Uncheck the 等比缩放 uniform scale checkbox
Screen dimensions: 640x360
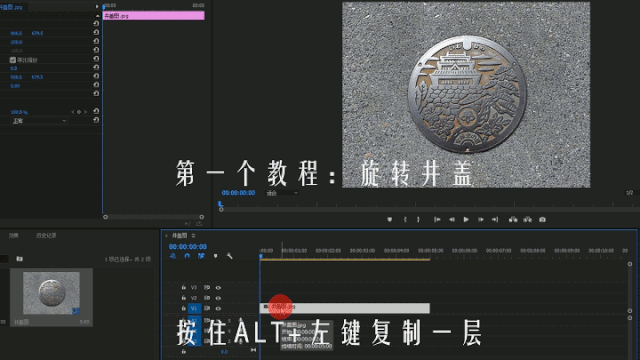pyautogui.click(x=13, y=60)
